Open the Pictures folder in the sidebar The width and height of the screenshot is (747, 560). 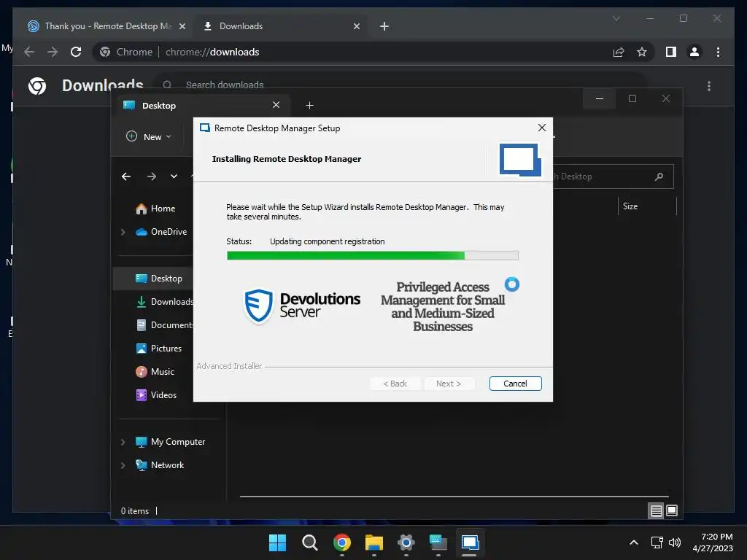(158, 349)
